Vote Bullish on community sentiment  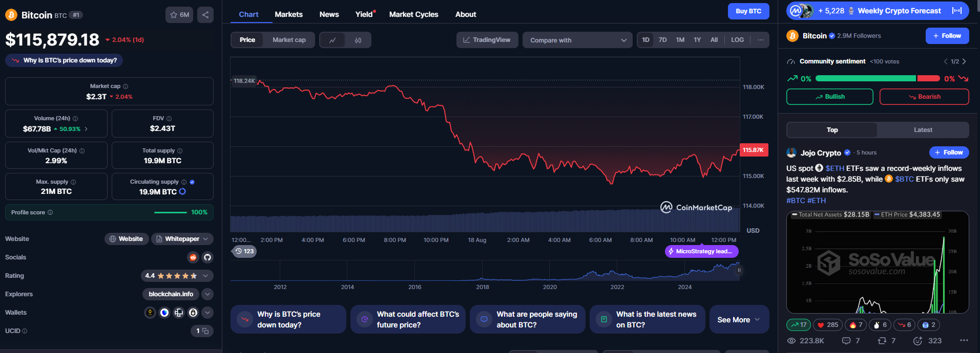(x=830, y=97)
